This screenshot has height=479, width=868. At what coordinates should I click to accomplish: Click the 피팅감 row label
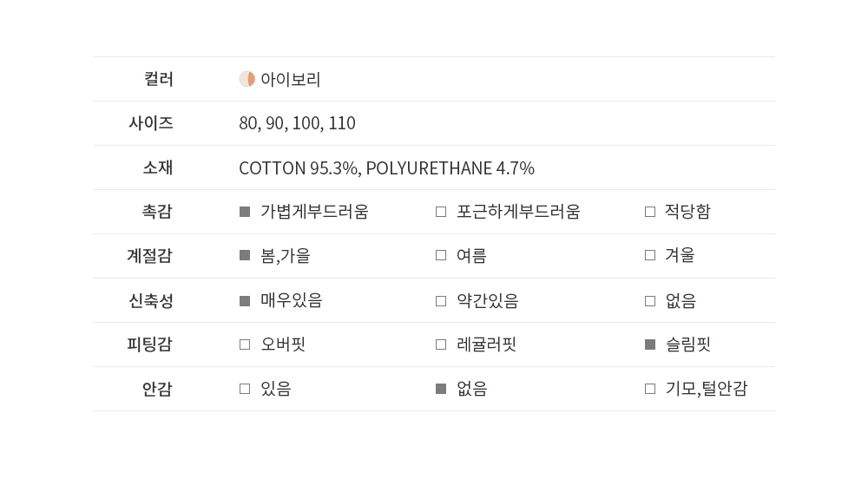pyautogui.click(x=150, y=344)
